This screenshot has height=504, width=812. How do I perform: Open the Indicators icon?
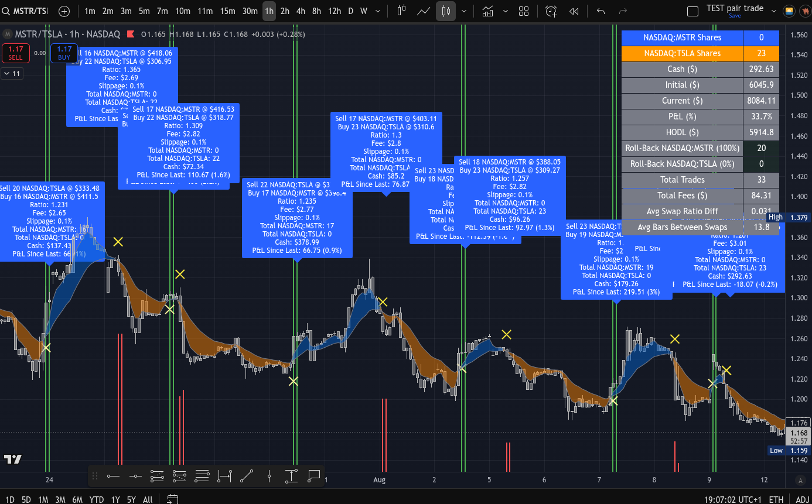[487, 11]
